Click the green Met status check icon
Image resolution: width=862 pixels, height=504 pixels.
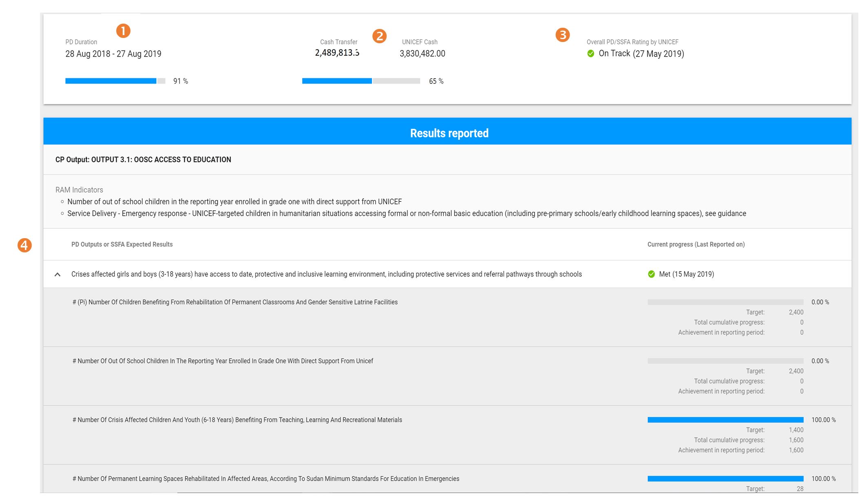(651, 274)
